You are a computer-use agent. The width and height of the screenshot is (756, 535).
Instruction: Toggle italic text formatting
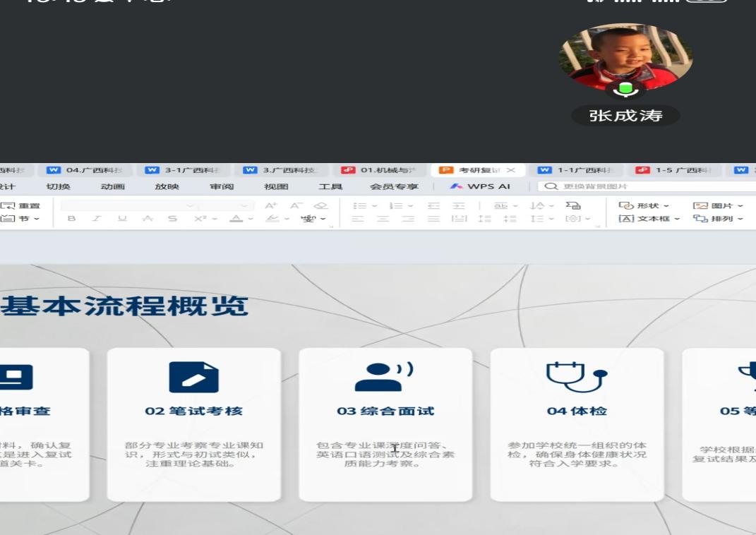pos(97,219)
